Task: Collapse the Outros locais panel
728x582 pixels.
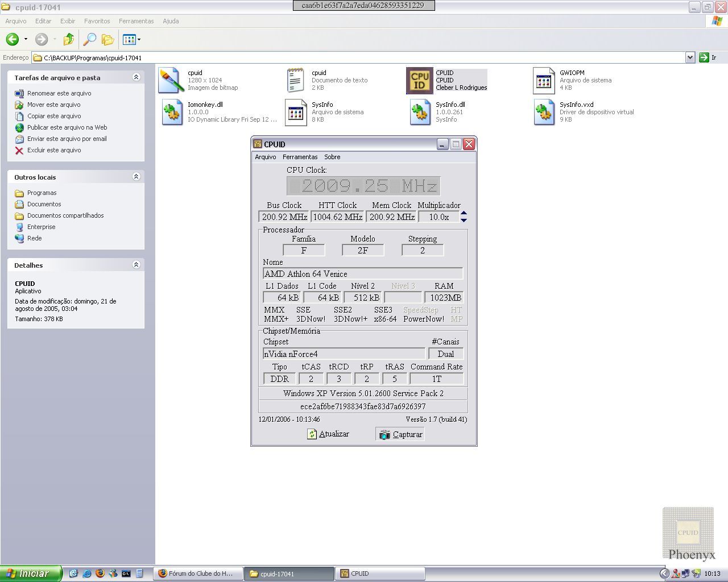Action: coord(136,177)
